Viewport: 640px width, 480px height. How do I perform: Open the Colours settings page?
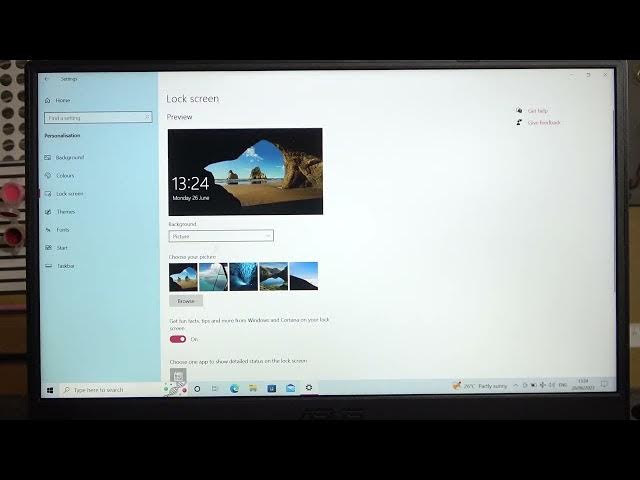65,176
